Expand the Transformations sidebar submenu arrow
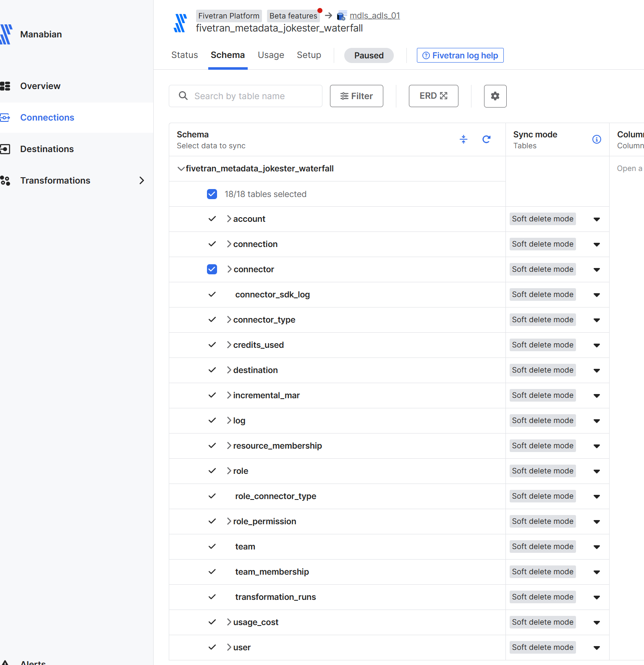 coord(141,181)
